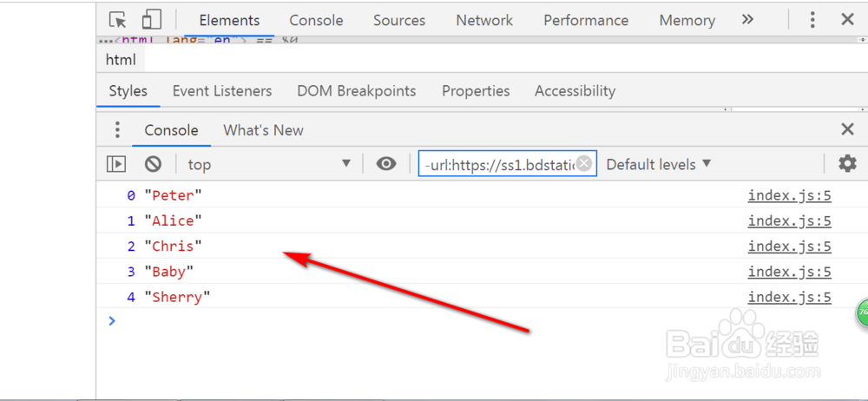
Task: Toggle the device toolbar icon
Action: 152,20
